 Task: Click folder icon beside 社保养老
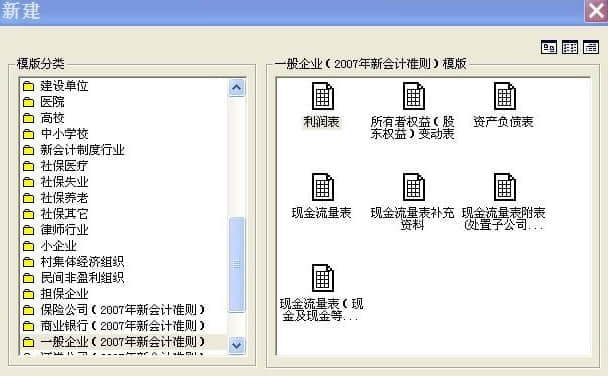(28, 198)
